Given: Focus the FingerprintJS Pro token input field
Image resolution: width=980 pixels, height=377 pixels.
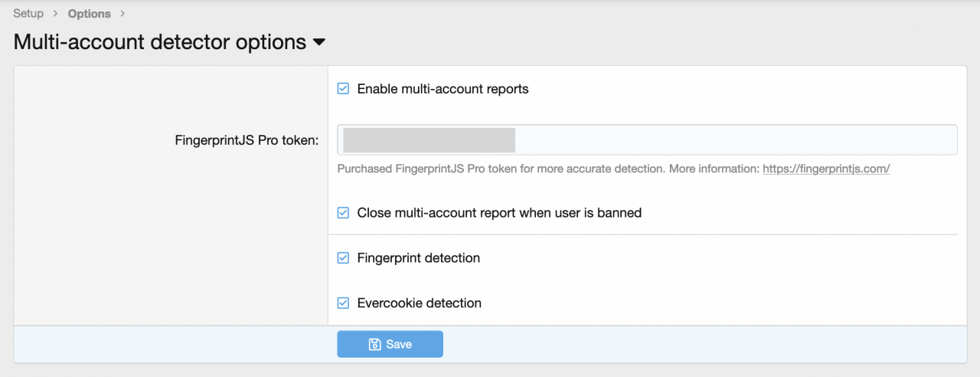Looking at the screenshot, I should pos(735,140).
